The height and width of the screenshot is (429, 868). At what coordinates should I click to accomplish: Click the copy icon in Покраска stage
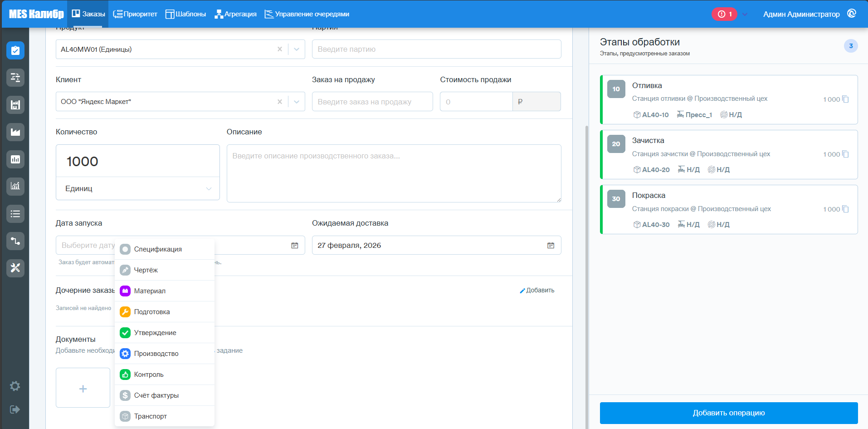pos(845,209)
